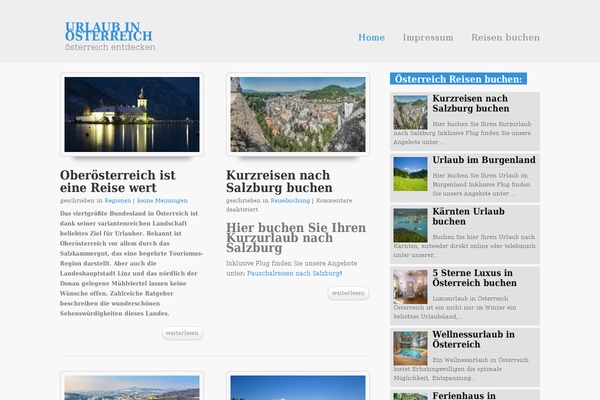Open the Oberösterreich night castle image
This screenshot has height=400, width=600.
pyautogui.click(x=132, y=114)
